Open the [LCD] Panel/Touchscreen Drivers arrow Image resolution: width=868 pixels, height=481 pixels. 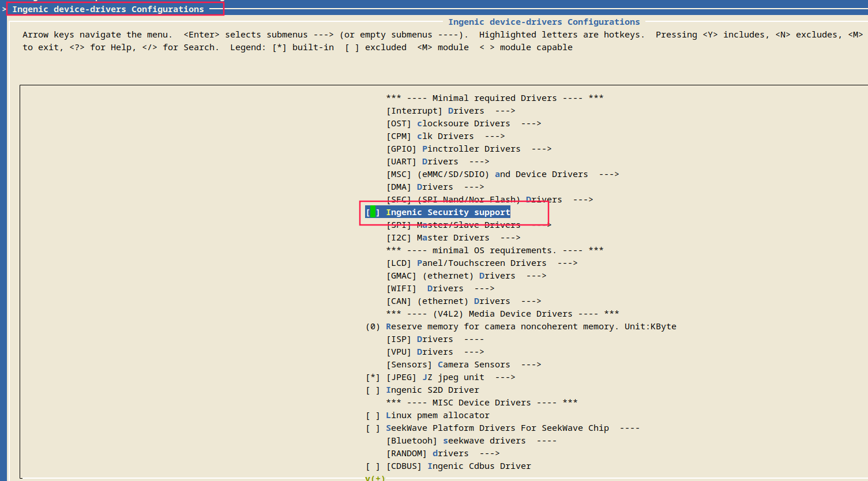point(568,263)
